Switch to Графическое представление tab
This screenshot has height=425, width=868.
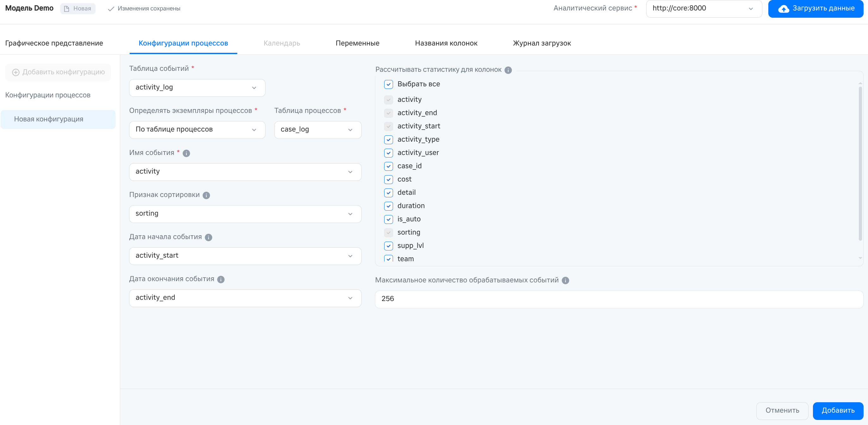(x=54, y=43)
